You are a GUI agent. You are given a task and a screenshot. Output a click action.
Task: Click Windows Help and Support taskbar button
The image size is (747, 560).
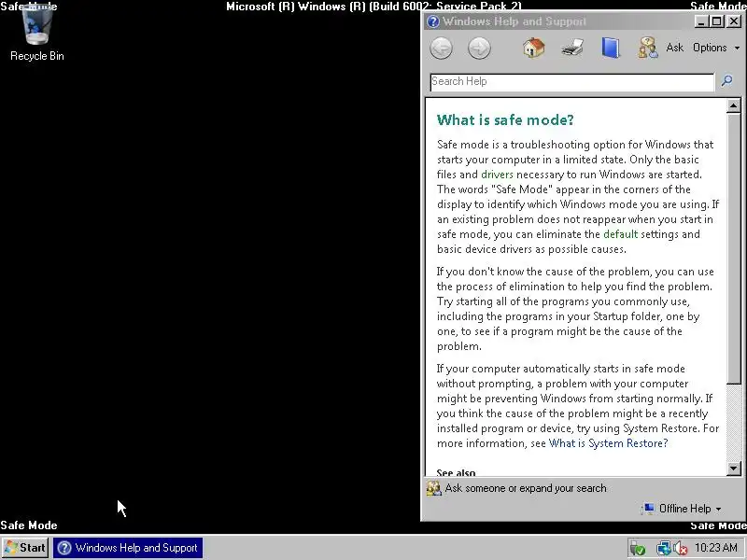tap(128, 548)
